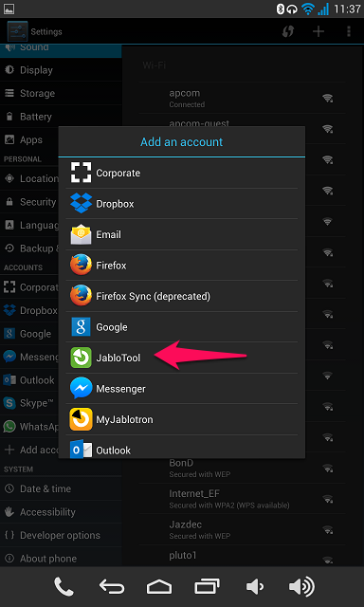Click the WhatsApp icon in sidebar
Screen dimensions: 364x607
tap(9, 427)
